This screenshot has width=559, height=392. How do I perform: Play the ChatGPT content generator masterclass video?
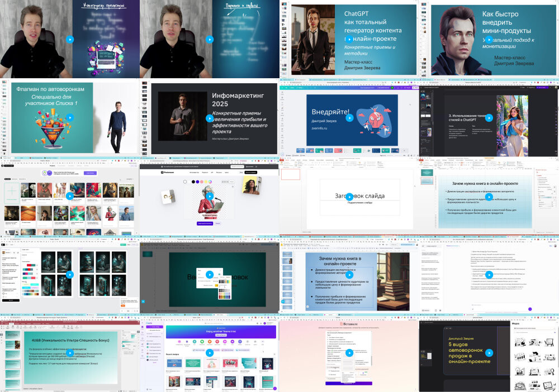click(349, 39)
